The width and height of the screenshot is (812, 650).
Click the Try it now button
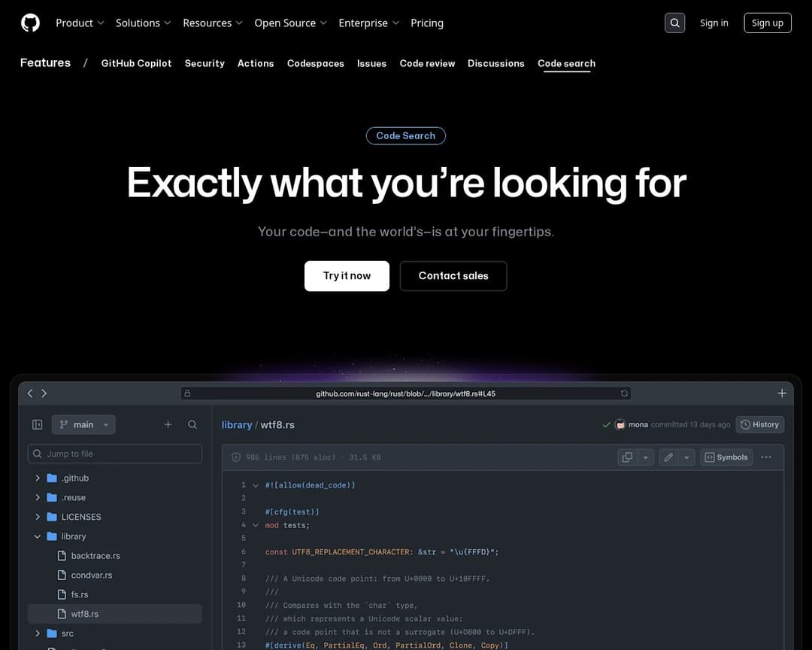click(347, 276)
